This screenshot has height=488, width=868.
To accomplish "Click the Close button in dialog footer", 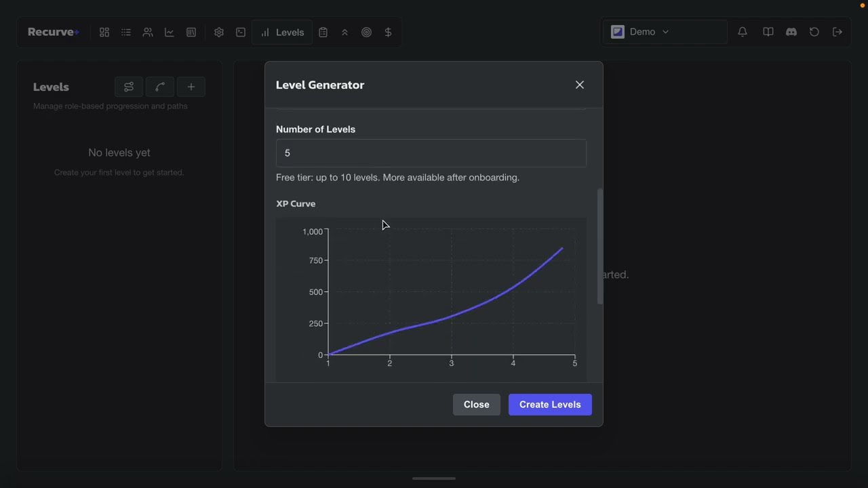I will point(477,405).
